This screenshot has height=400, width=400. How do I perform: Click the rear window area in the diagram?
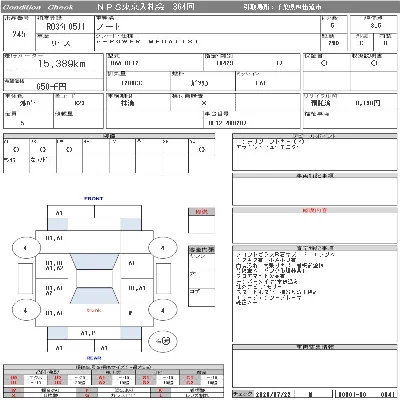click(94, 296)
